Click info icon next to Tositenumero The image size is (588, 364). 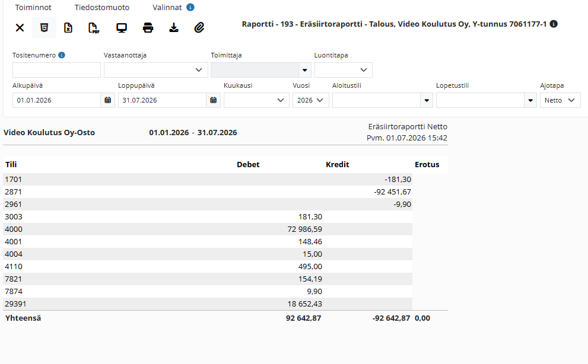pyautogui.click(x=62, y=55)
